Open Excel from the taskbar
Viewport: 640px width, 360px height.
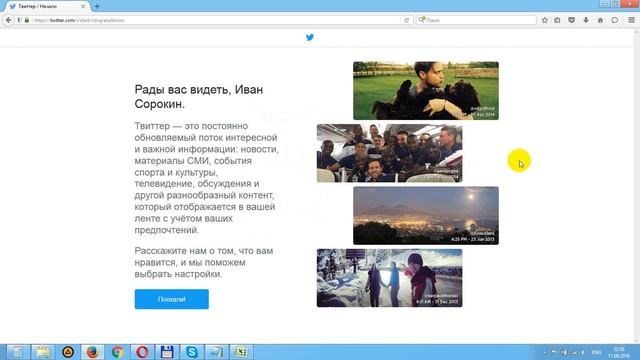point(241,352)
